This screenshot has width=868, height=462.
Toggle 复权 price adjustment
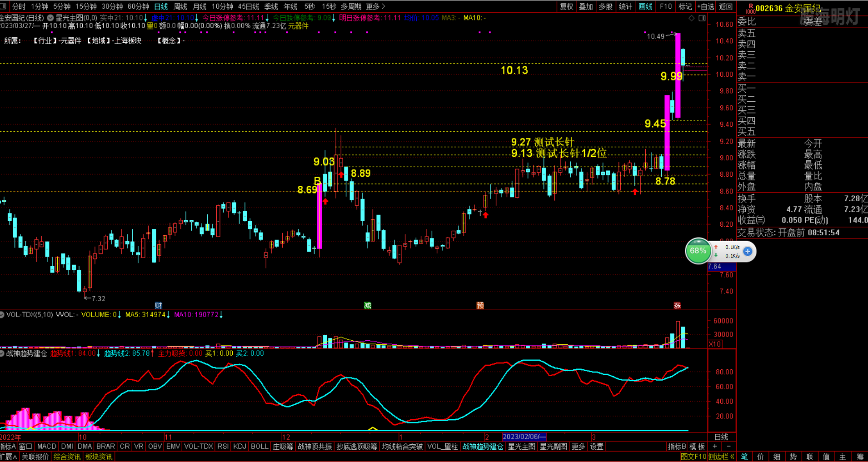566,6
